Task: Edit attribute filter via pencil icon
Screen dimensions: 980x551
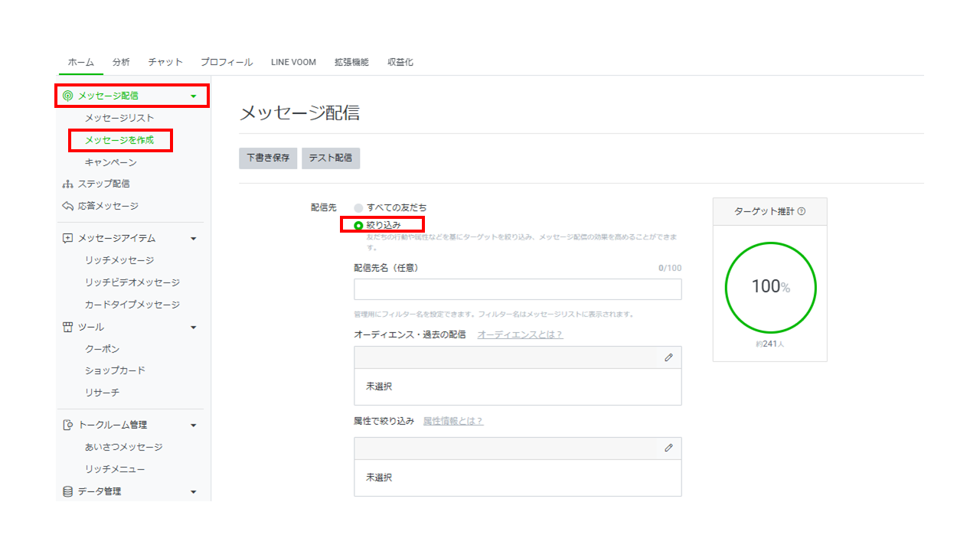Action: click(x=668, y=448)
